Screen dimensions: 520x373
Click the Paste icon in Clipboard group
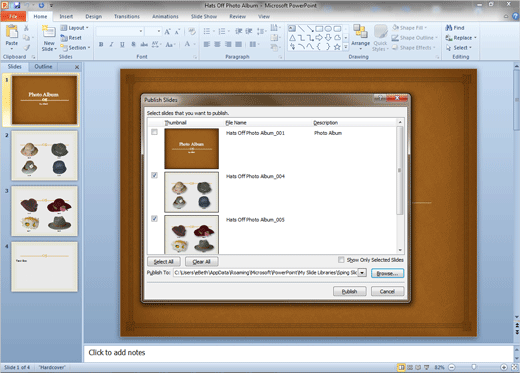click(x=12, y=32)
